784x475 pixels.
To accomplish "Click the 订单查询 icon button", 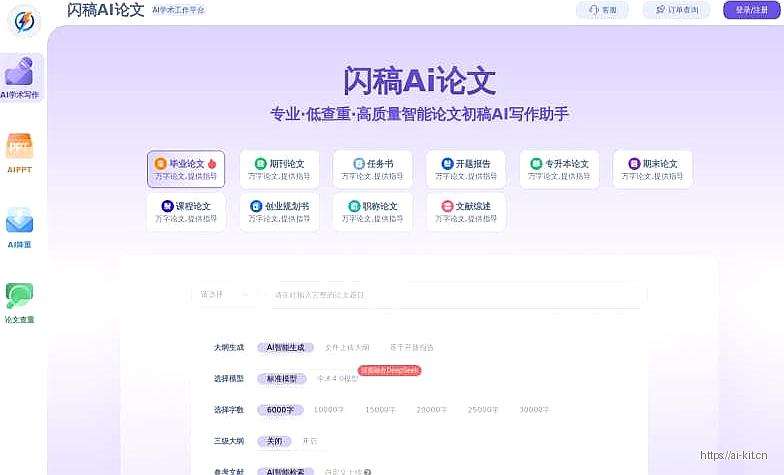I will [676, 10].
